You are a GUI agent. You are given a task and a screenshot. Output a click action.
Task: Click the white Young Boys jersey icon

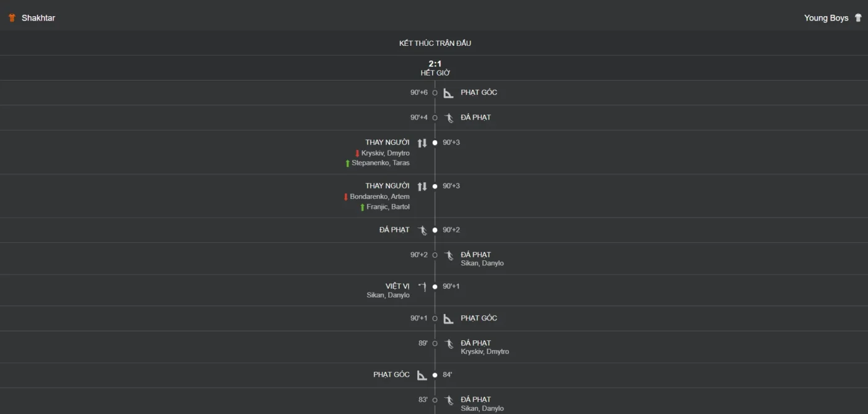pyautogui.click(x=858, y=18)
